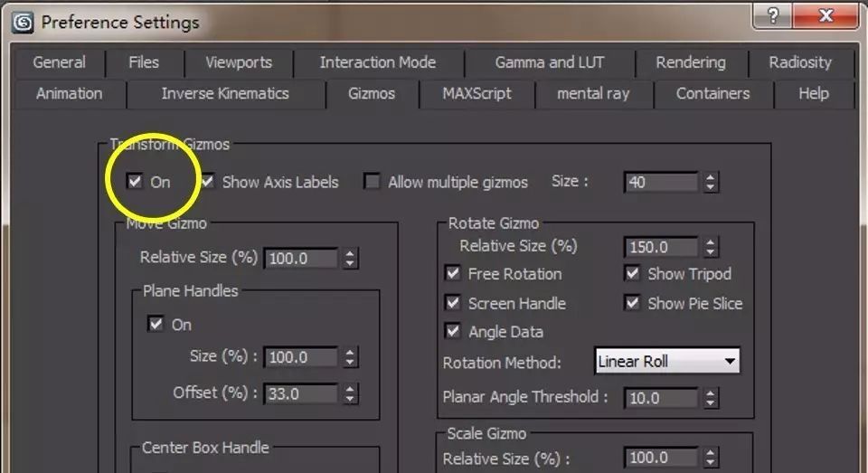Click the Offset (%) spinner arrows
The image size is (868, 473).
pos(350,393)
